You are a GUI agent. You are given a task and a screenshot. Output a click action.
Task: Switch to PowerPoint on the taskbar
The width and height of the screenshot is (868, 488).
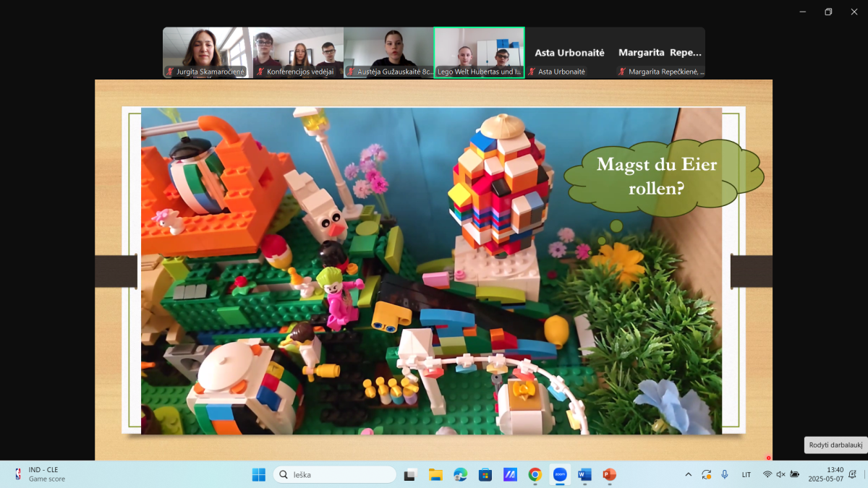(x=609, y=475)
